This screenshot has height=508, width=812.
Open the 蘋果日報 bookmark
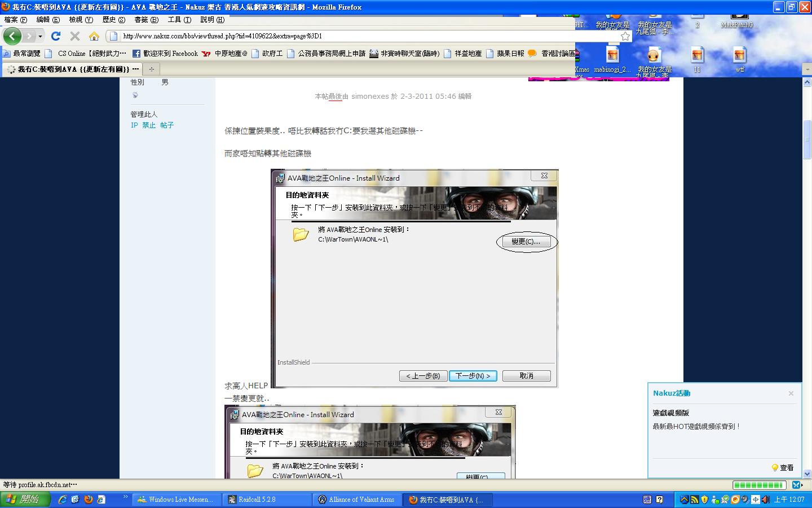pos(505,54)
